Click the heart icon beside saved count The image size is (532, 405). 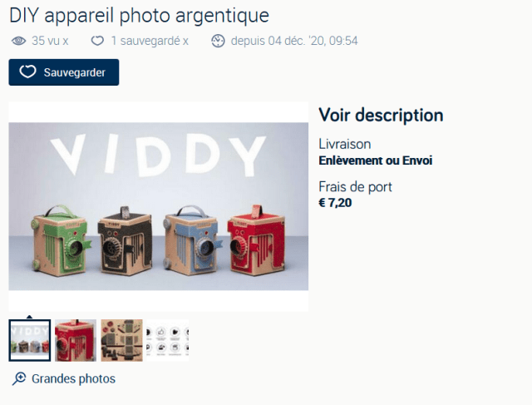pyautogui.click(x=97, y=41)
